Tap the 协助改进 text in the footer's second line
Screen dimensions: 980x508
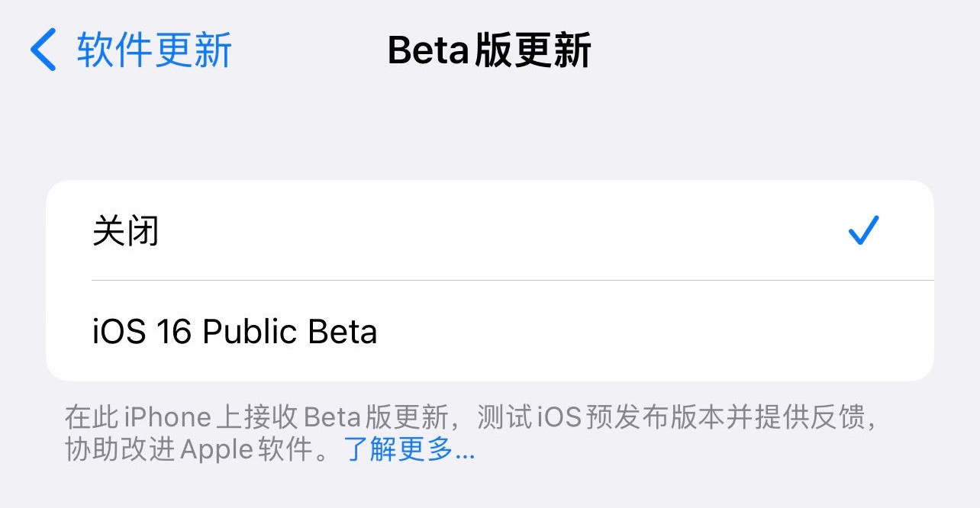click(x=119, y=450)
